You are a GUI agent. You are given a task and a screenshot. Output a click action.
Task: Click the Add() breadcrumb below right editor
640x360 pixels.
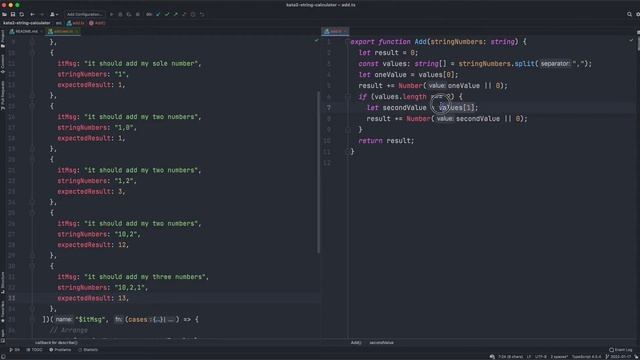(356, 343)
